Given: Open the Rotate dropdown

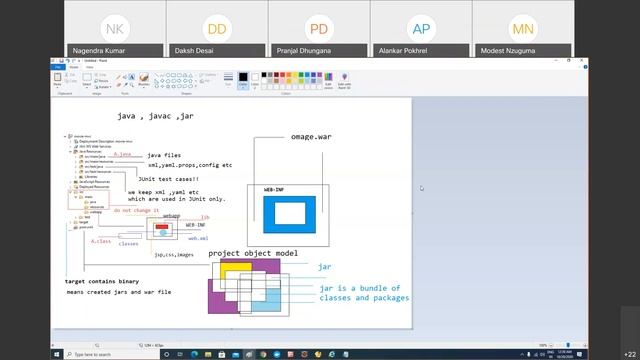Looking at the screenshot, I should tap(103, 87).
